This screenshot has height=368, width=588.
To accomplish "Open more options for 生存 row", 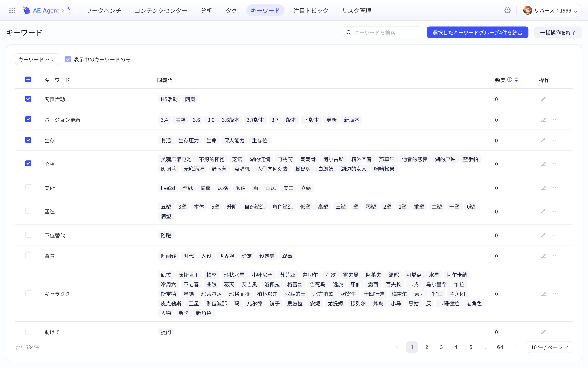I will 555,140.
